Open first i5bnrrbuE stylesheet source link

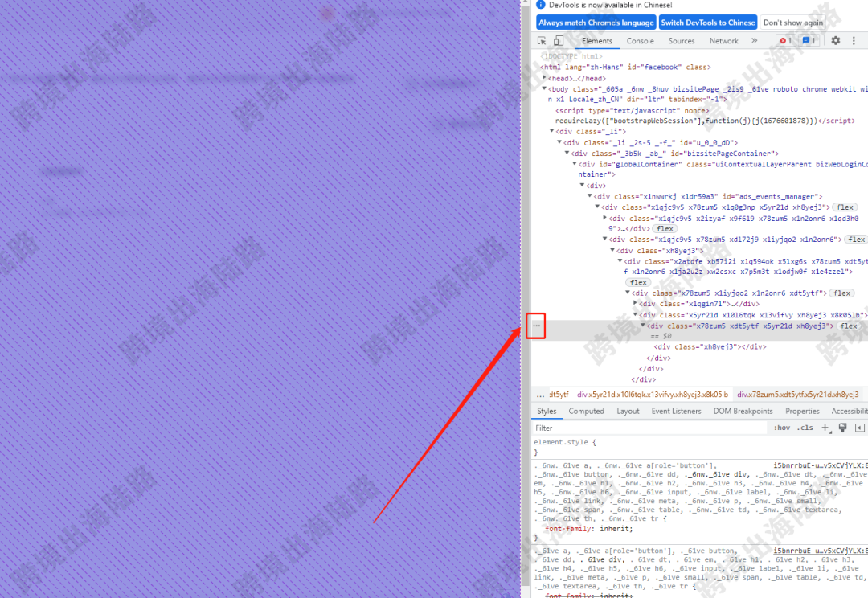coord(821,465)
